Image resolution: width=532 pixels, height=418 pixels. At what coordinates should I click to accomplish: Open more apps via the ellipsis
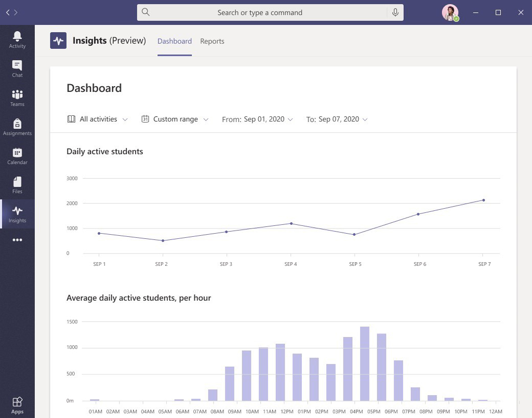tap(17, 239)
